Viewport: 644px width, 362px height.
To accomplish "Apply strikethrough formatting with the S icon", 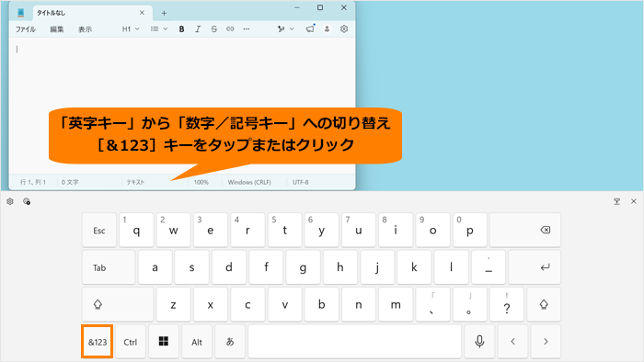I will [214, 29].
